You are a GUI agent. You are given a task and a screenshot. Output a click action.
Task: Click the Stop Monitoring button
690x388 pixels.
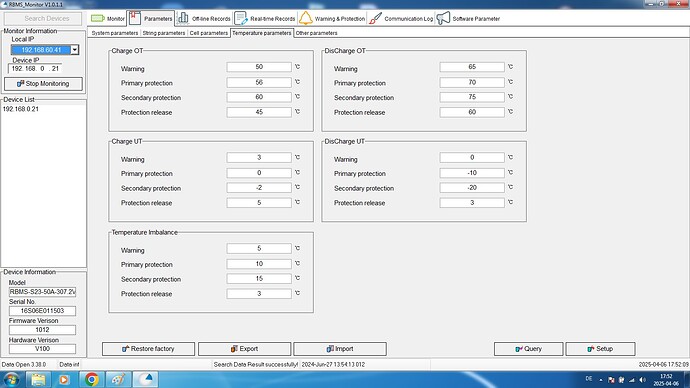[43, 84]
